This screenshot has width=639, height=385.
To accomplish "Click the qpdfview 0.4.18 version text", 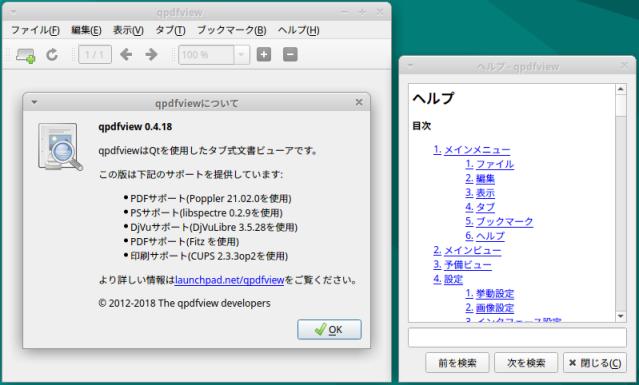I will [x=135, y=127].
